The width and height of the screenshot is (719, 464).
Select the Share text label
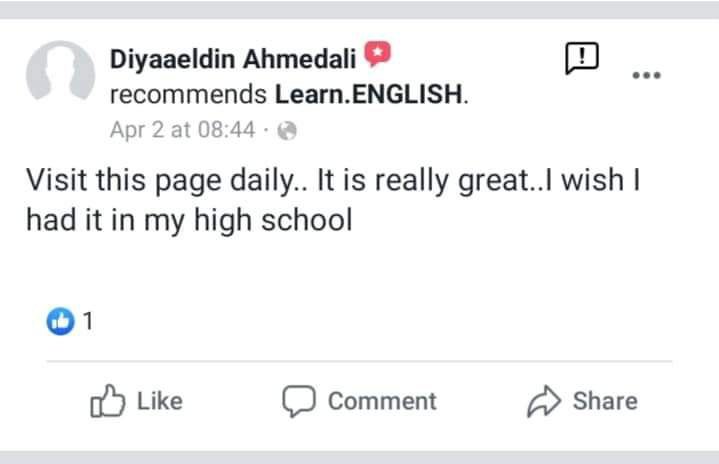tap(605, 401)
